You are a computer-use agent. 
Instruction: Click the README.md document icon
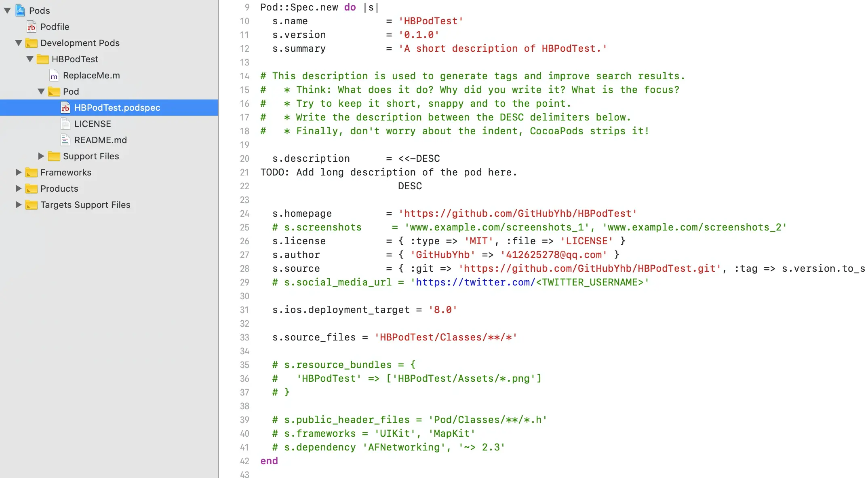click(x=65, y=140)
